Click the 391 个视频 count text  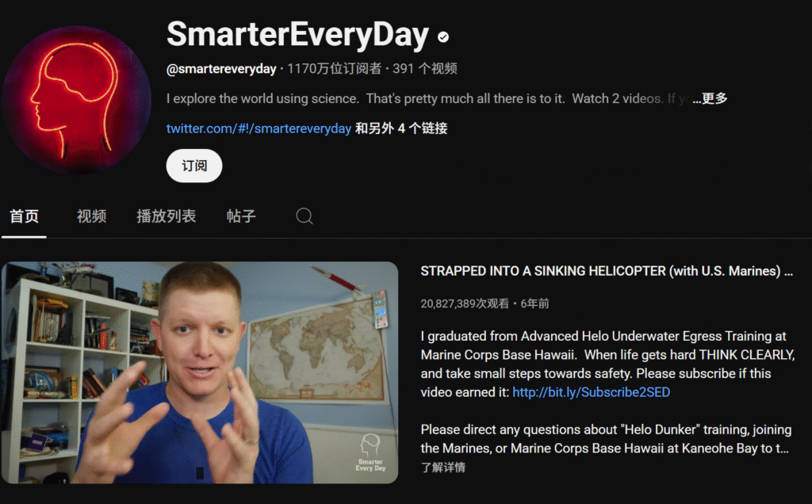[425, 69]
